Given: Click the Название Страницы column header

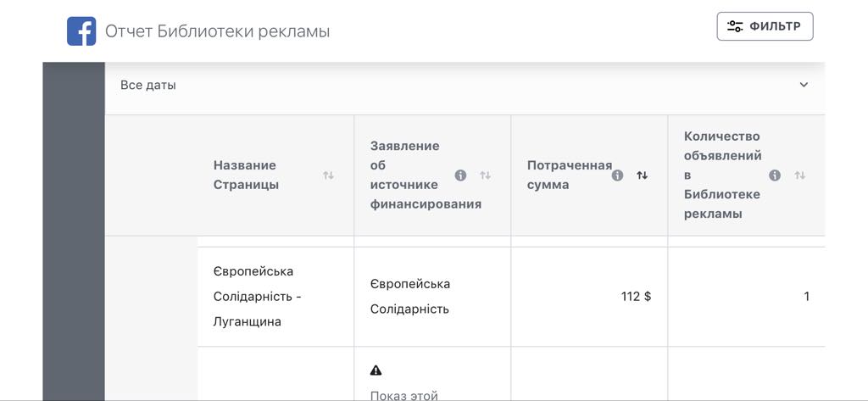Looking at the screenshot, I should 245,175.
